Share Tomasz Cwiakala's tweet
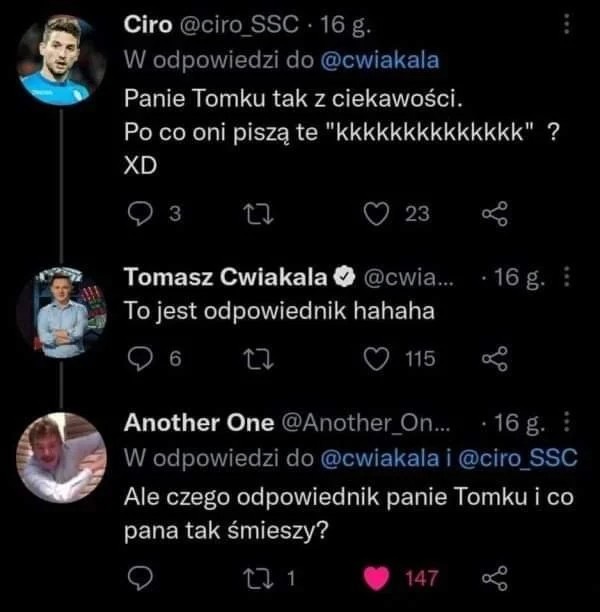600x612 pixels. pyautogui.click(x=493, y=359)
